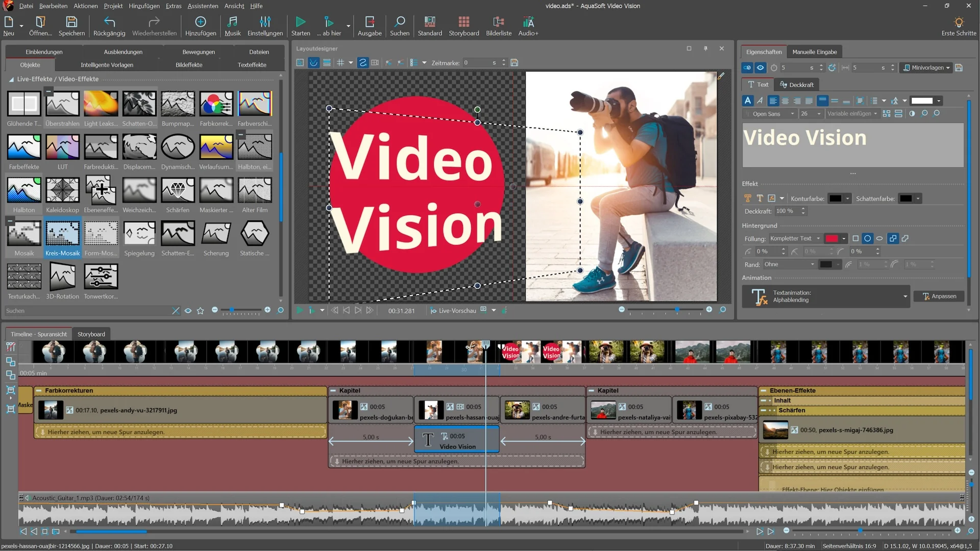Choose the Spiegelung effect icon
The height and width of the screenshot is (551, 980).
coord(139,234)
